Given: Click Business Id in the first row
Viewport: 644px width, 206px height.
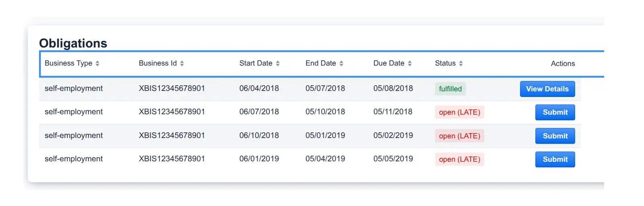Looking at the screenshot, I should 171,89.
